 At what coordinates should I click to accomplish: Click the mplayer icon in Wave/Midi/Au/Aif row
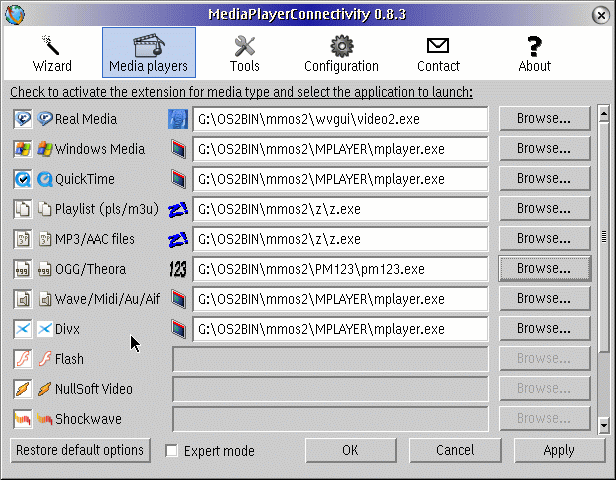click(x=178, y=299)
